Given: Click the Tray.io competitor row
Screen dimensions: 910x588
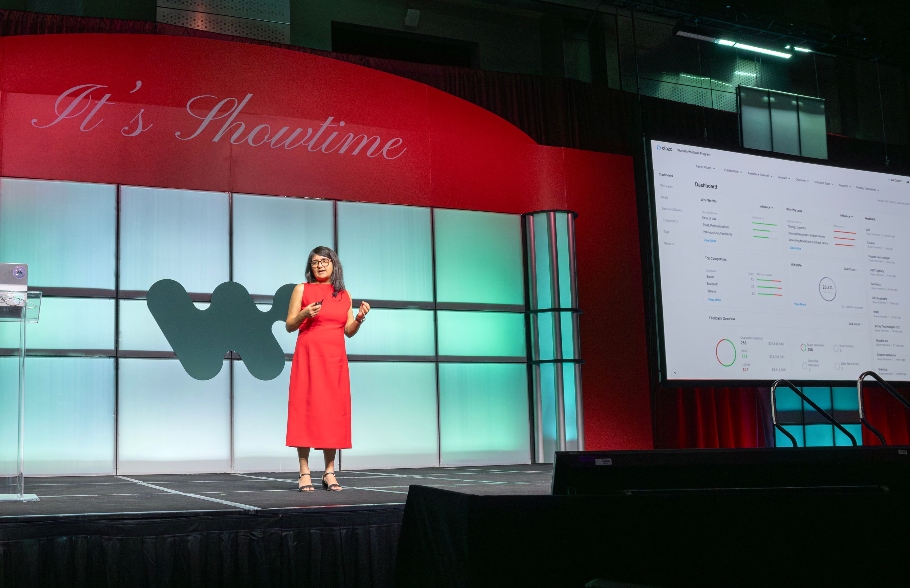Looking at the screenshot, I should 745,293.
